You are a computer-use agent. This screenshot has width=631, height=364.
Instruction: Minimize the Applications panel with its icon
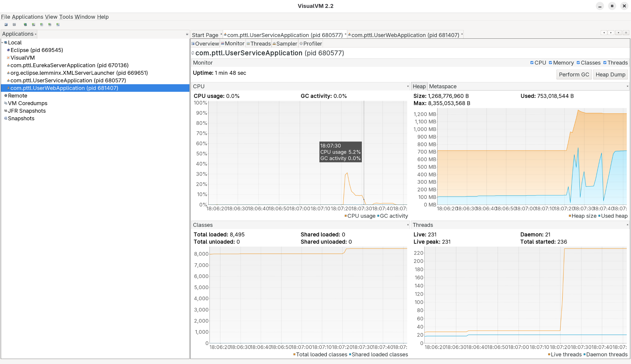[x=187, y=34]
